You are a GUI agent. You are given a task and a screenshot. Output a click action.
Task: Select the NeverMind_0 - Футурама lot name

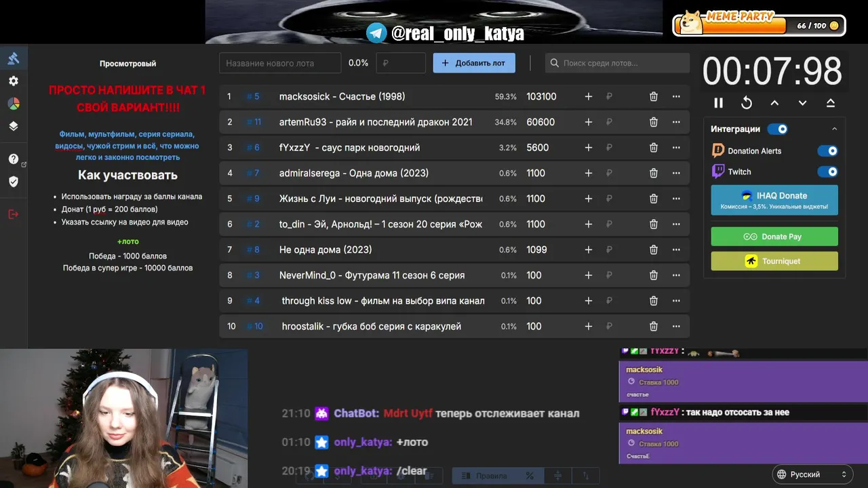(372, 275)
